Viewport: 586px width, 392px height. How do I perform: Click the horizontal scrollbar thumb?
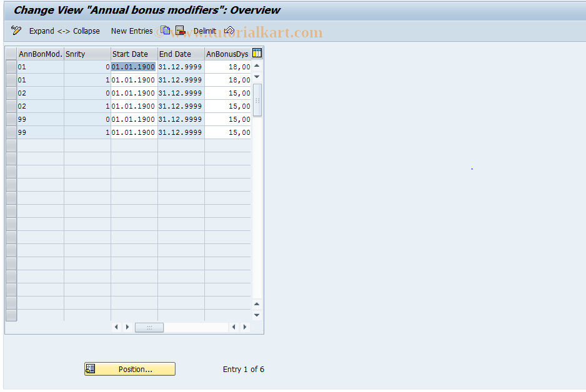coord(149,328)
